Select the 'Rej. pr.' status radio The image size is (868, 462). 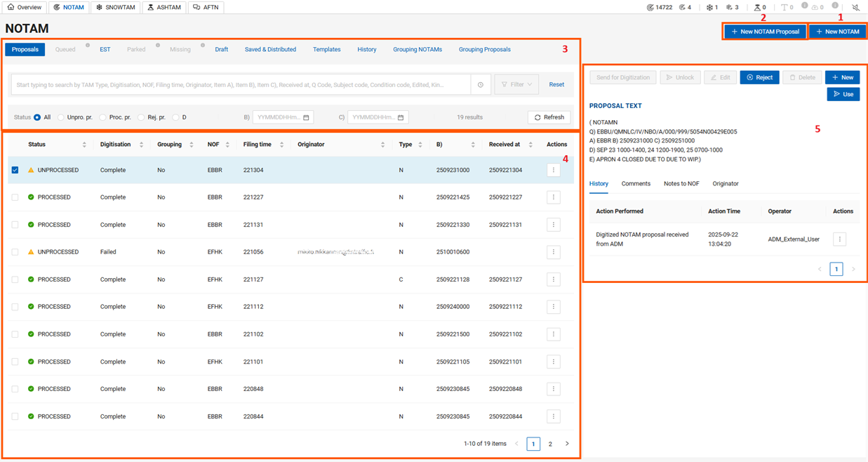coord(141,117)
